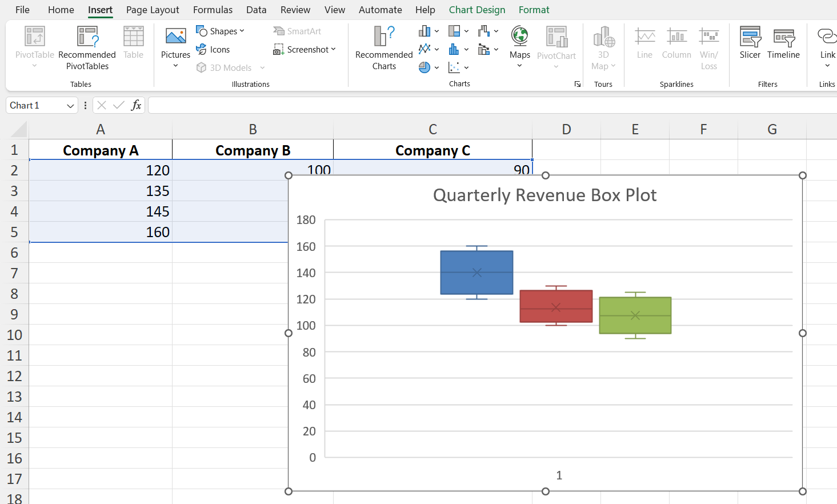Open Charts dialog launcher arrow

[x=578, y=84]
